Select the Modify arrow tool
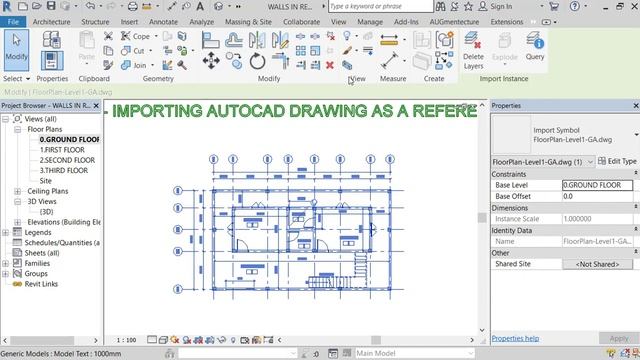640x360 pixels. click(16, 50)
